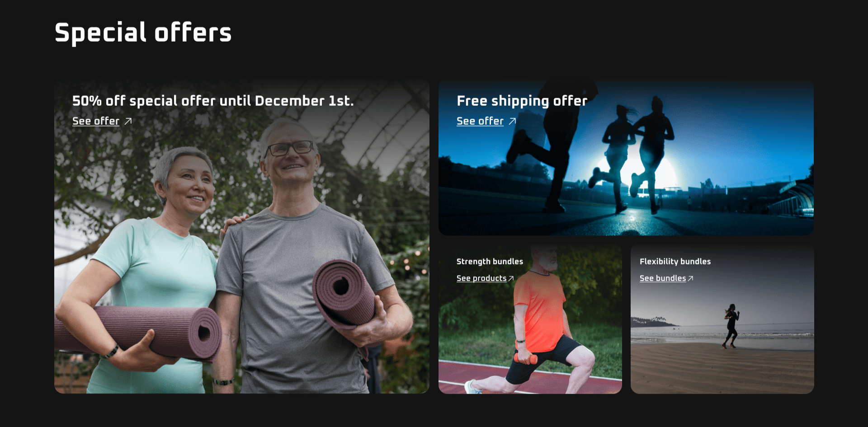Viewport: 868px width, 427px height.
Task: Click the rolled yoga mat held by the man
Action: click(344, 294)
